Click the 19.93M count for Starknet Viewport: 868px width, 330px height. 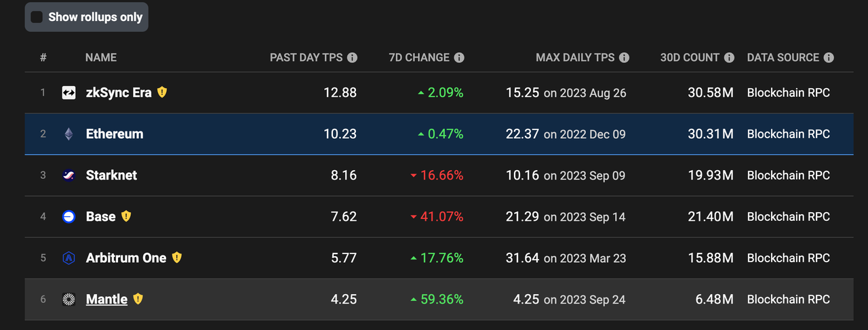[711, 176]
